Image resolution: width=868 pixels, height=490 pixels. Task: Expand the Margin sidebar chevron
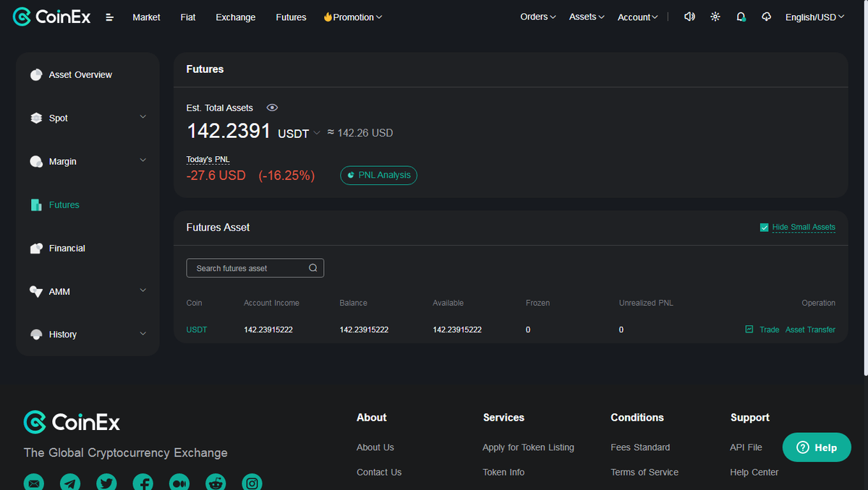(x=142, y=160)
